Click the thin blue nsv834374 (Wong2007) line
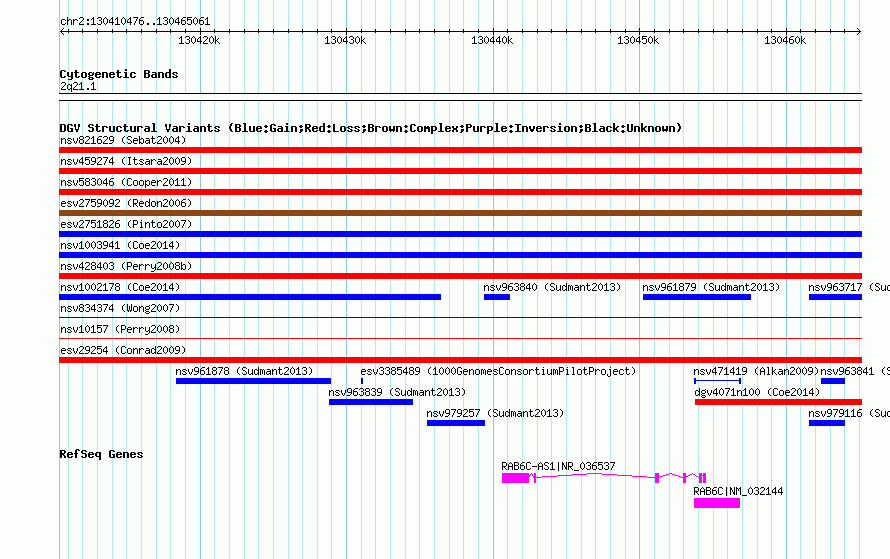 (x=460, y=318)
